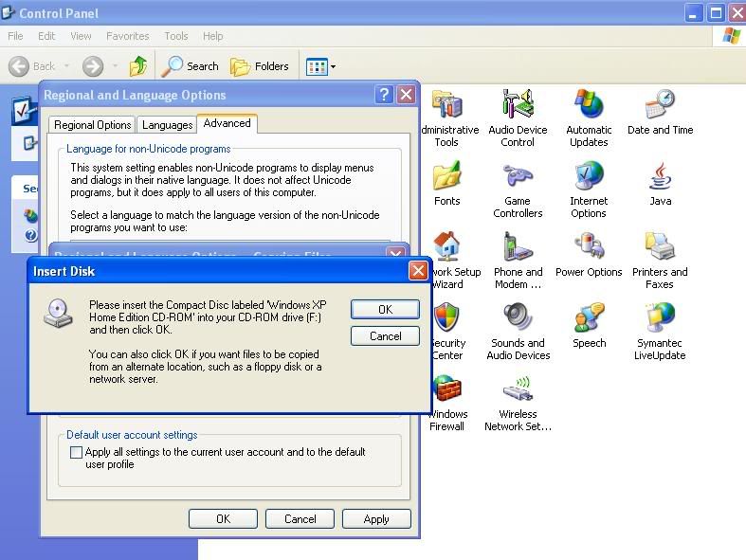The image size is (746, 560).
Task: Open Forward history dropdown arrow
Action: click(x=115, y=66)
